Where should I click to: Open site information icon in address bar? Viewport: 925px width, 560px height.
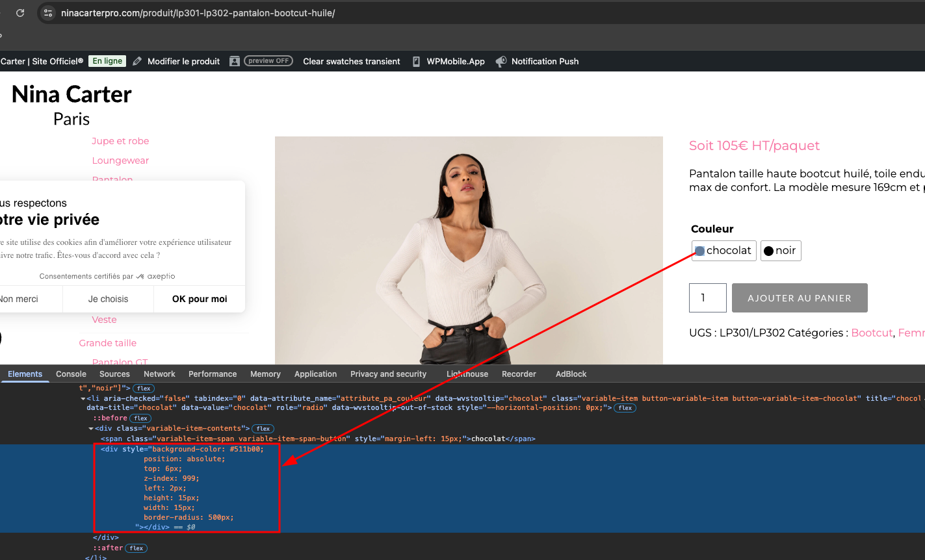[47, 13]
